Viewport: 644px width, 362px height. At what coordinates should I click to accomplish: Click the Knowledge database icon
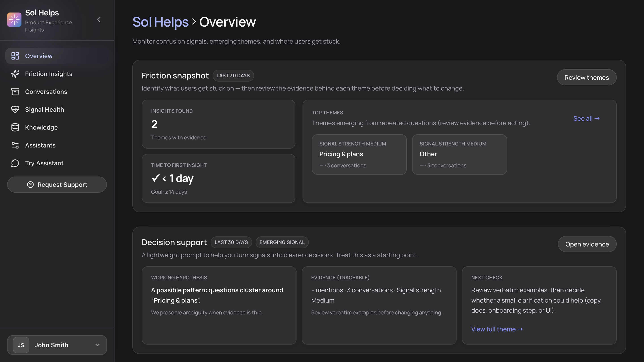click(x=15, y=127)
